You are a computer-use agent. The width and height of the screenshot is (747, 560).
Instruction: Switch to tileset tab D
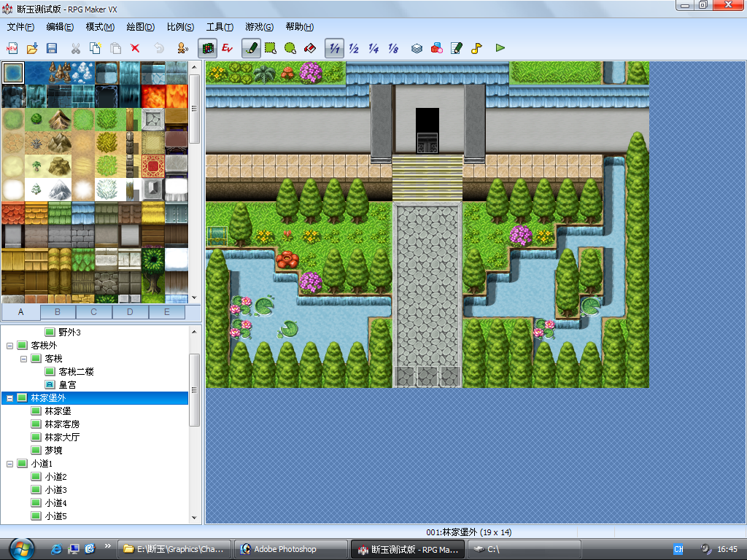(x=130, y=312)
